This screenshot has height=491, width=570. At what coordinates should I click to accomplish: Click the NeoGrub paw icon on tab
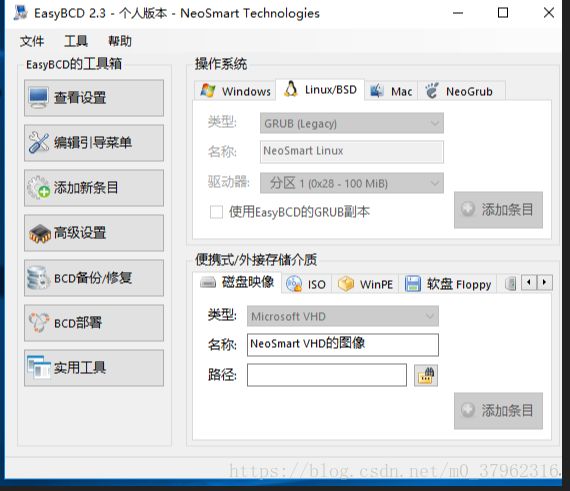(x=432, y=90)
